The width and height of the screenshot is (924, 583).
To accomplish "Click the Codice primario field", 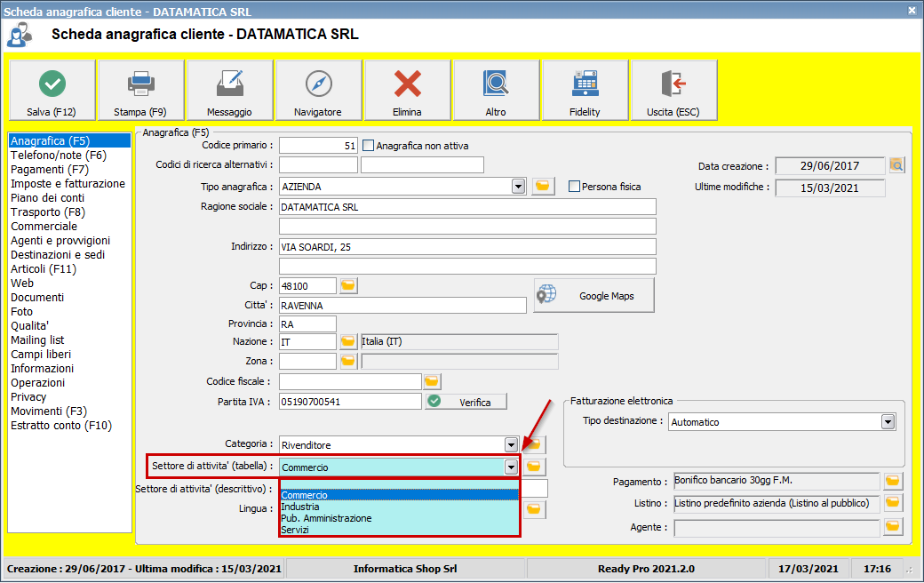I will (x=318, y=146).
